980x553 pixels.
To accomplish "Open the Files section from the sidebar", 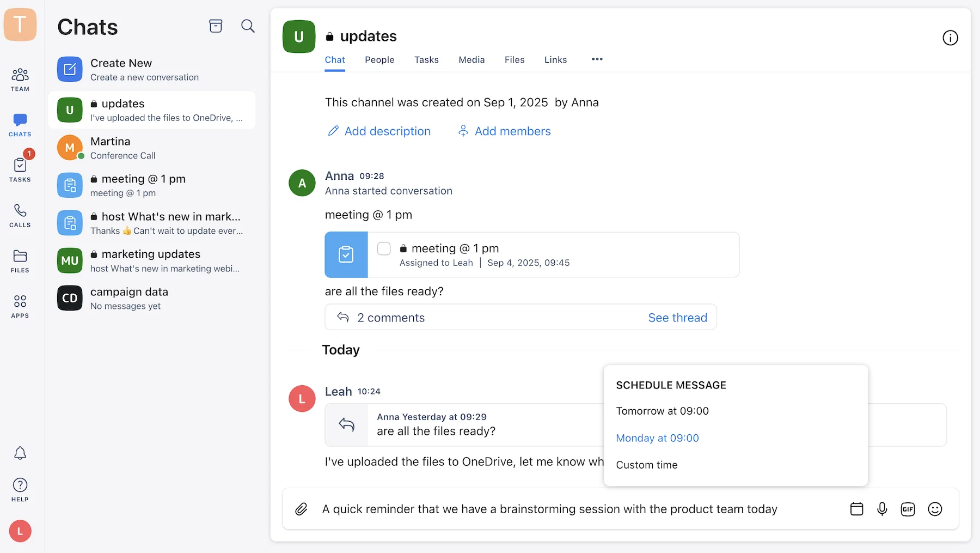I will pyautogui.click(x=20, y=262).
